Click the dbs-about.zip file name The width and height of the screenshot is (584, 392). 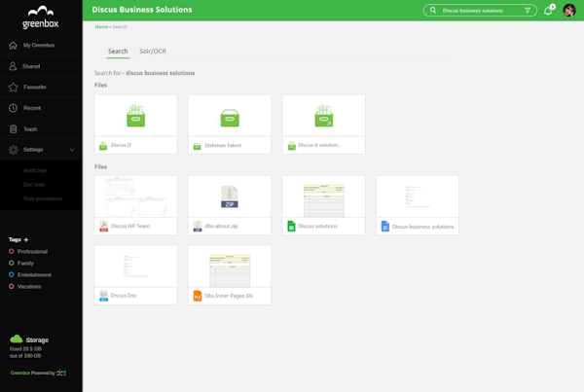pyautogui.click(x=221, y=226)
